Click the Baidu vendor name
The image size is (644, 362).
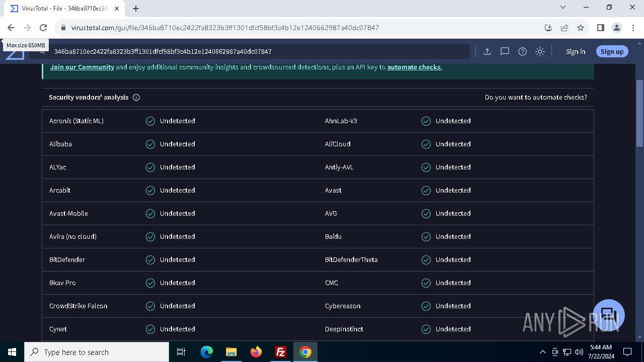tap(333, 236)
